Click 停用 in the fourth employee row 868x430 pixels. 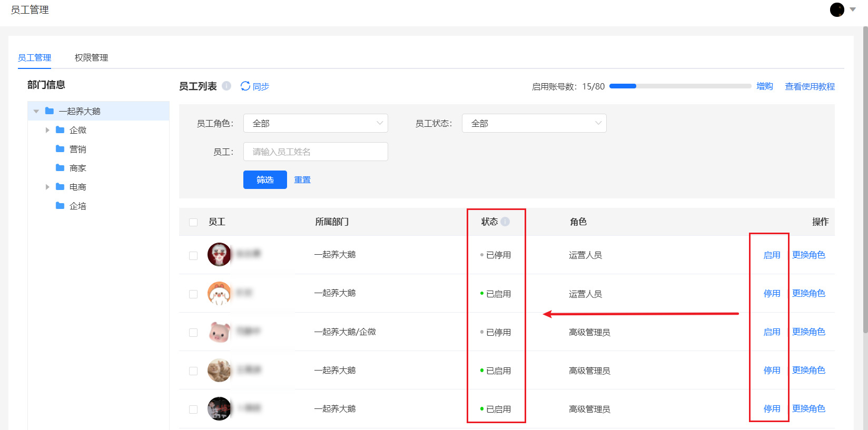[x=772, y=370]
